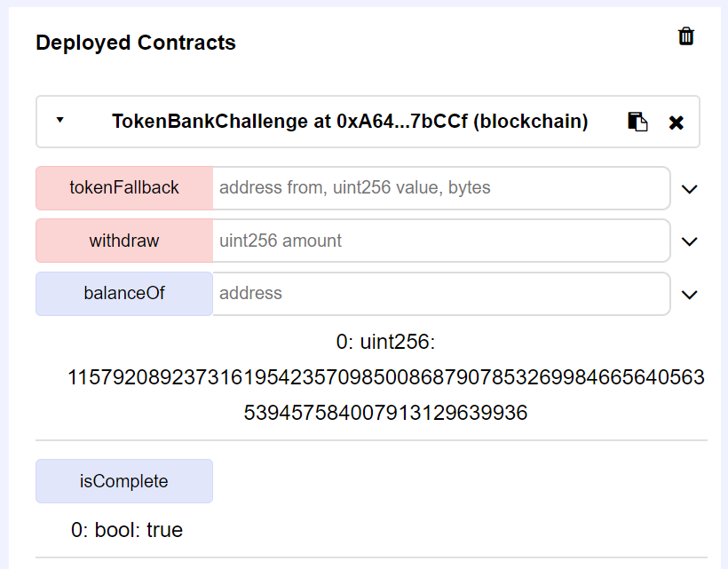Expand the balanceOf function inputs
The height and width of the screenshot is (569, 728).
pyautogui.click(x=690, y=294)
